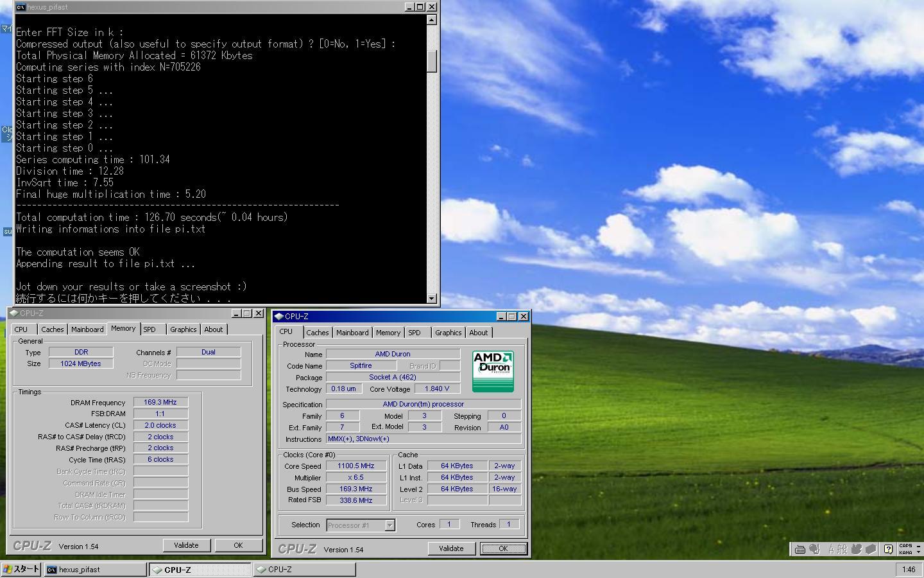Image resolution: width=924 pixels, height=578 pixels.
Task: Toggle KANA lock indicator in the language bar
Action: pos(905,552)
